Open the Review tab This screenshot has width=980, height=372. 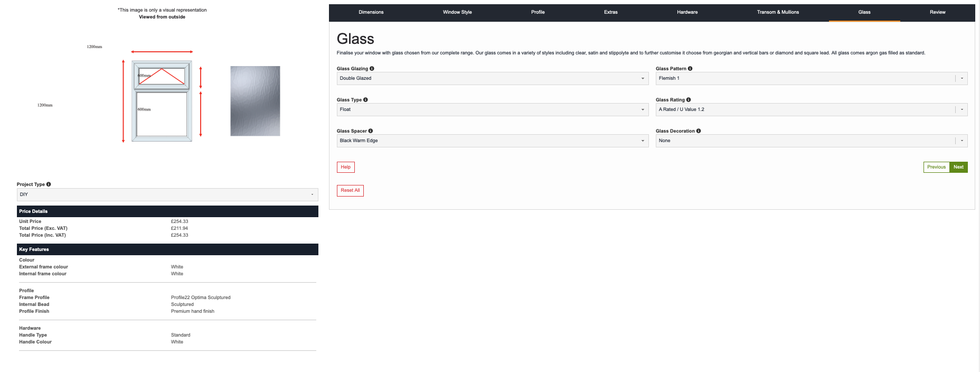937,12
